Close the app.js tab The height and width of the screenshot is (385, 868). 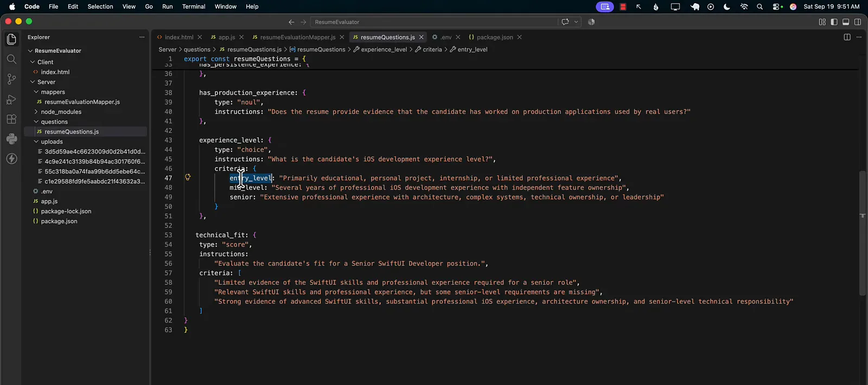pyautogui.click(x=241, y=37)
